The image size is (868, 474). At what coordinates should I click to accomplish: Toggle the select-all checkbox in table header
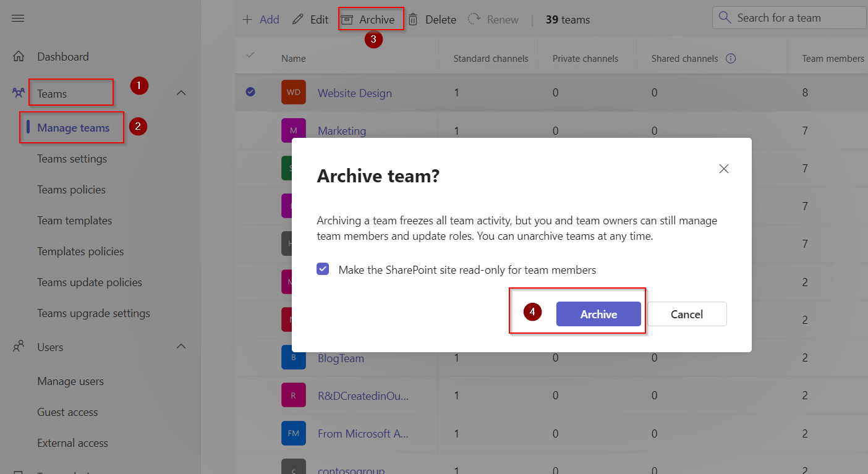tap(250, 54)
